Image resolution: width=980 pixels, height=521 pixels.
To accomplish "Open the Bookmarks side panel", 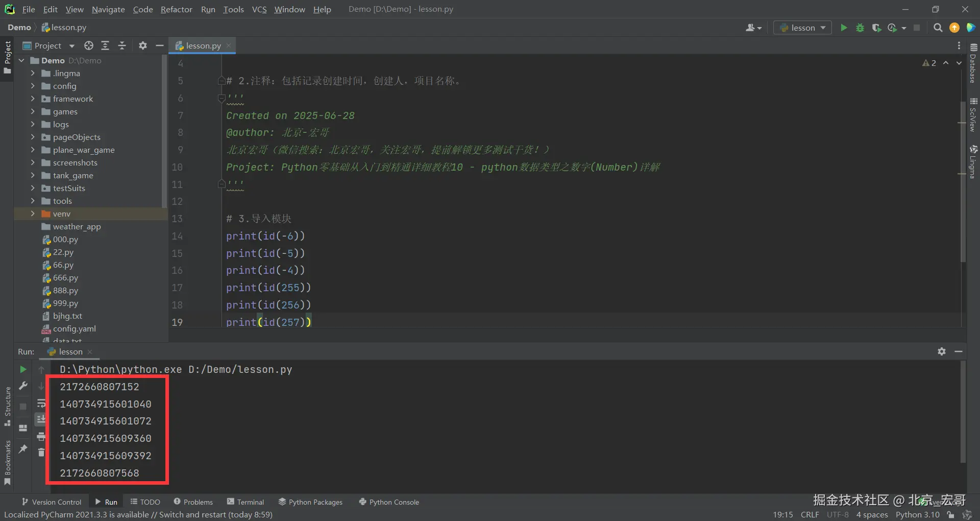I will tap(7, 463).
